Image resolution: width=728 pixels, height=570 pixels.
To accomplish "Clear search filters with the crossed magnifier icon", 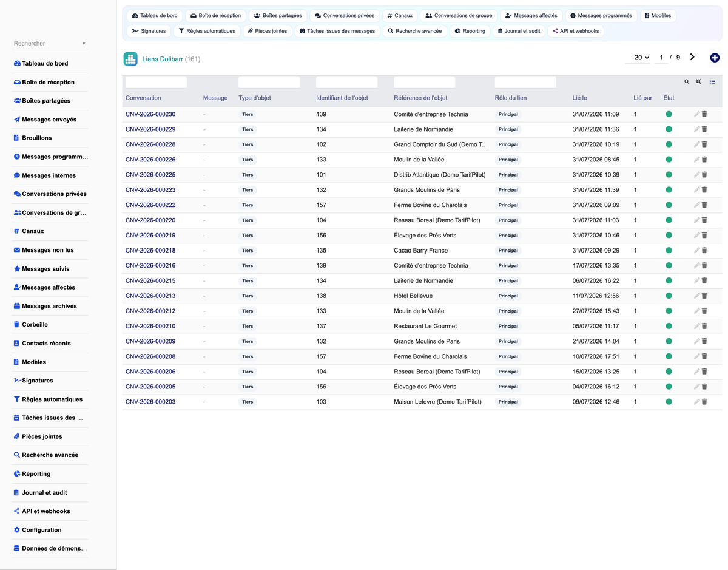I will click(x=699, y=82).
